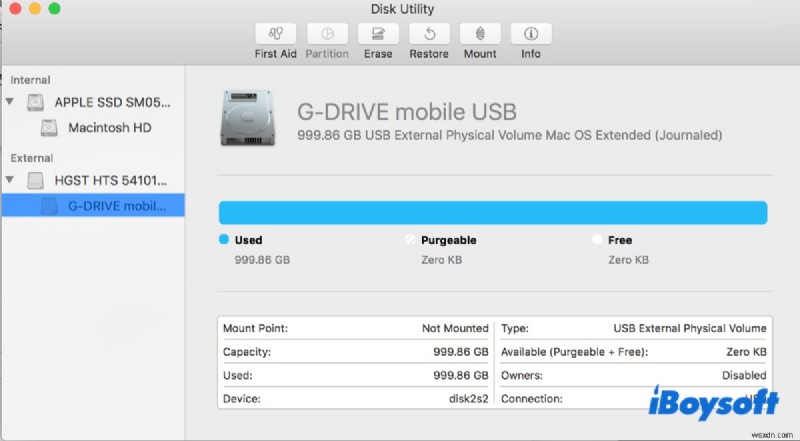This screenshot has height=441, width=800.
Task: Click the Not Mounted value
Action: point(455,328)
